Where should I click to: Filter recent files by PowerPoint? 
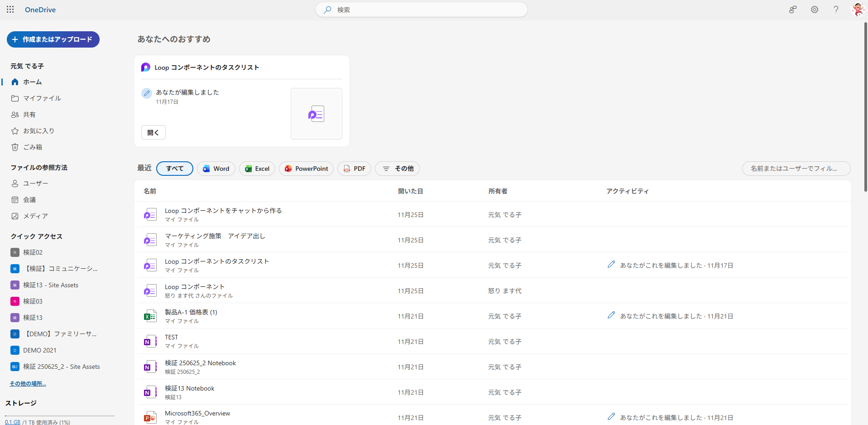306,169
